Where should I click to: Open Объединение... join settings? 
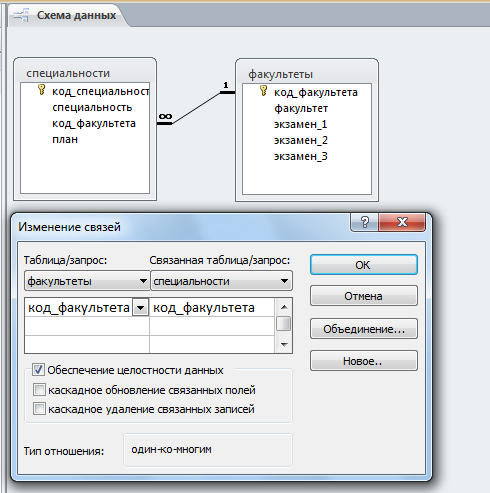364,329
